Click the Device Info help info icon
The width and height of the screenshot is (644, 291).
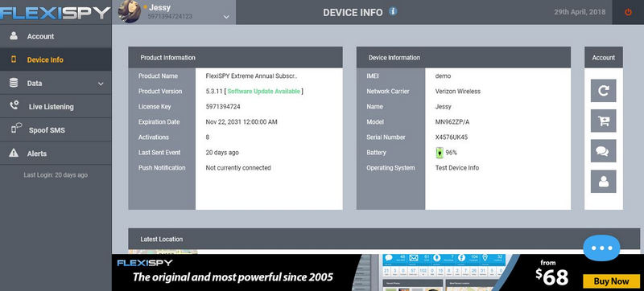click(393, 11)
